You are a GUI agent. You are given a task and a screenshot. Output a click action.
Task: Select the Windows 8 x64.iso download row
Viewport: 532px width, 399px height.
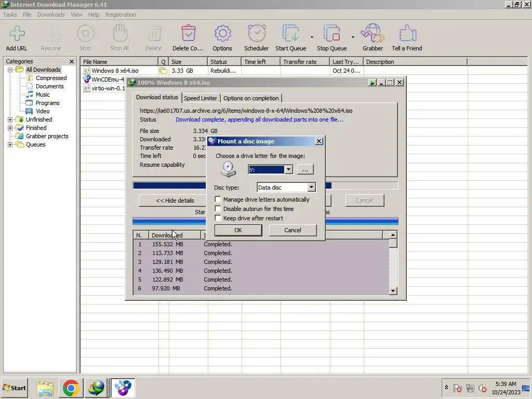(273, 71)
